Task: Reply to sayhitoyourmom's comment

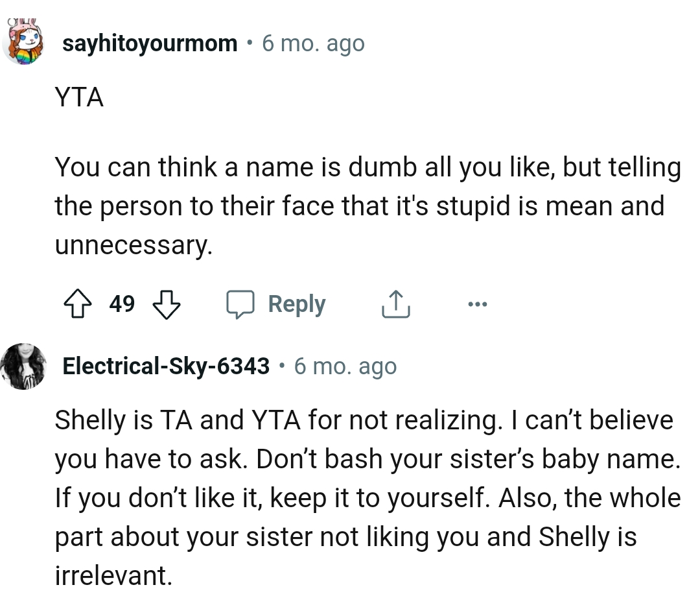Action: coord(296,304)
